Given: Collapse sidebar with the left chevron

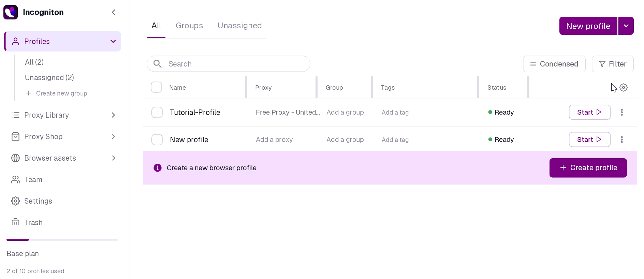Looking at the screenshot, I should point(114,12).
